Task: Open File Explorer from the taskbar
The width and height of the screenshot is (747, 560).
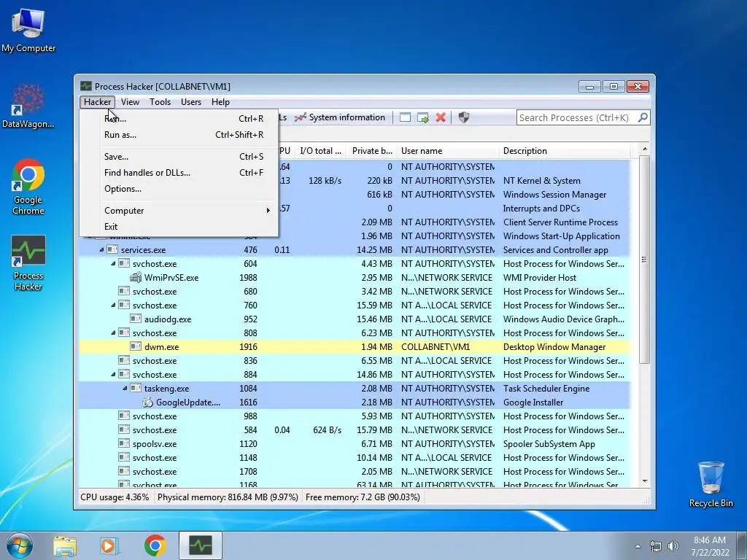Action: click(x=65, y=545)
